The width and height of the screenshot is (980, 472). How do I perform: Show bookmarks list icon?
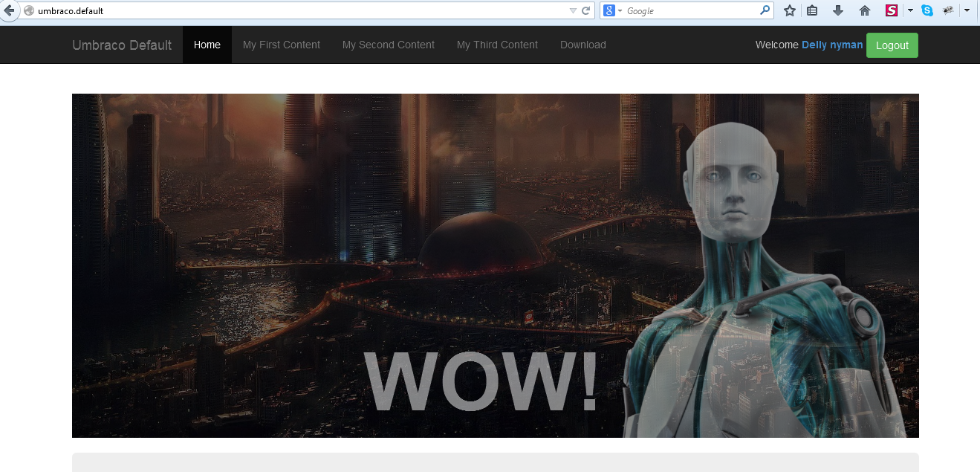812,10
